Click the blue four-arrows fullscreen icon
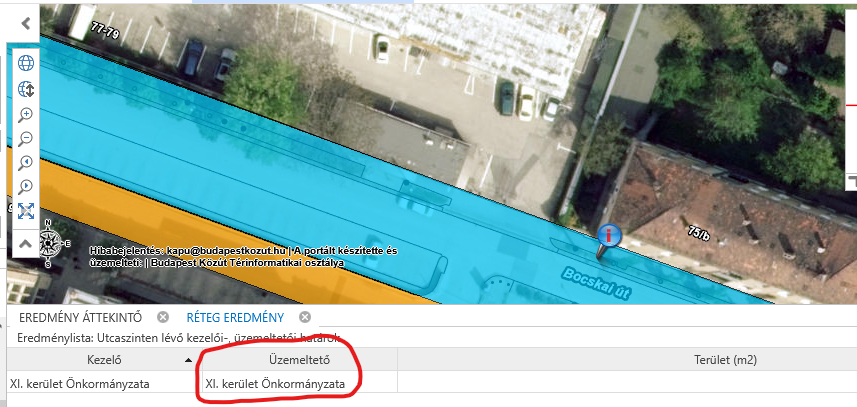The width and height of the screenshot is (857, 407). click(x=26, y=211)
